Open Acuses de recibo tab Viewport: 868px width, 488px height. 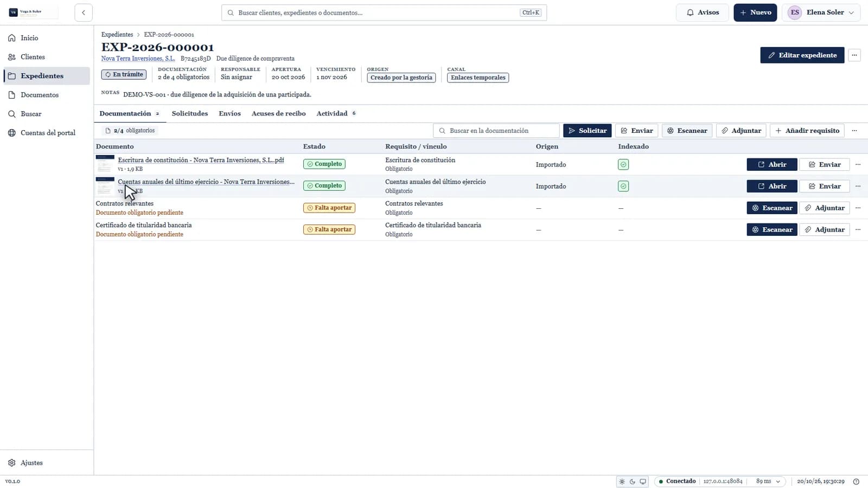pyautogui.click(x=278, y=113)
